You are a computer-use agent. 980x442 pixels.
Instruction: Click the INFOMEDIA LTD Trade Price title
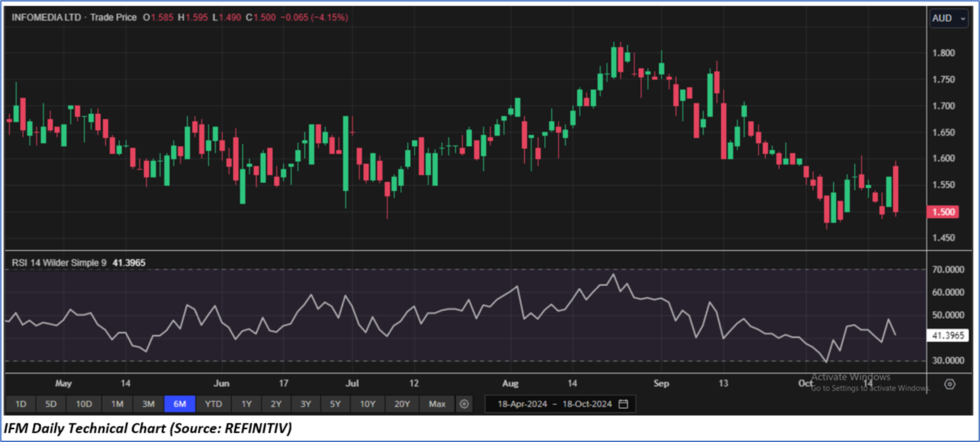74,18
